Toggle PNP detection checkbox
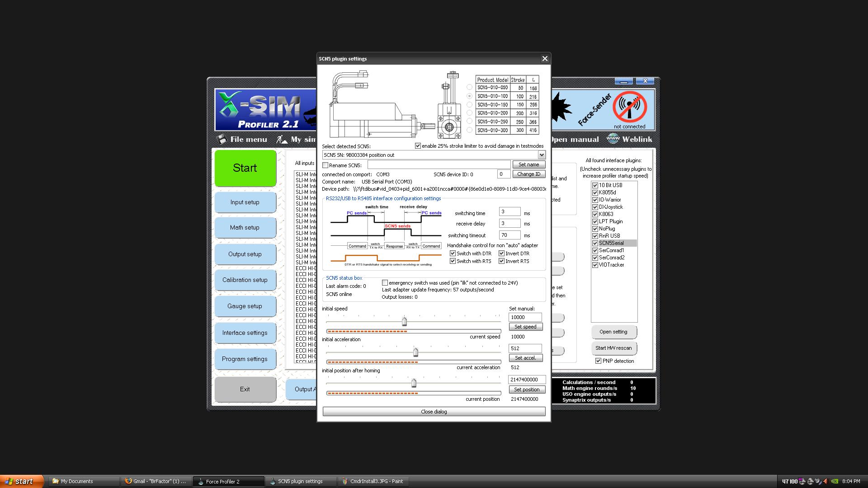868x488 pixels. coord(598,361)
